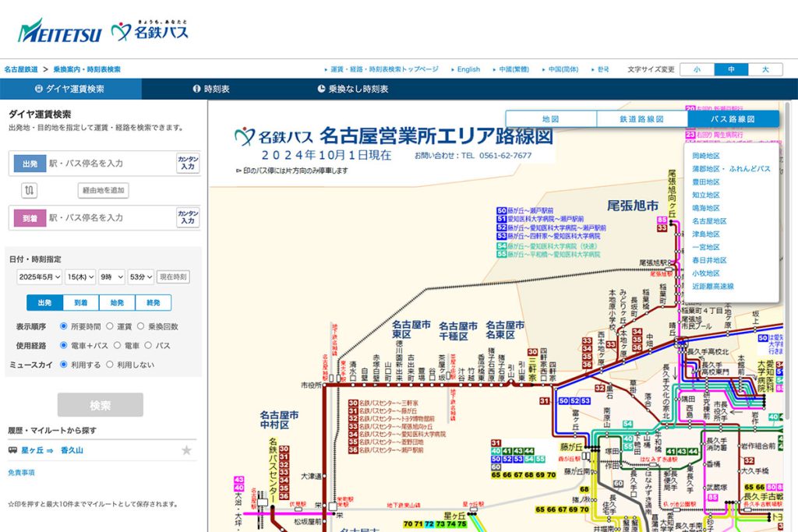Choose 豊田地区 from area list
This screenshot has height=532, width=798.
tap(706, 181)
